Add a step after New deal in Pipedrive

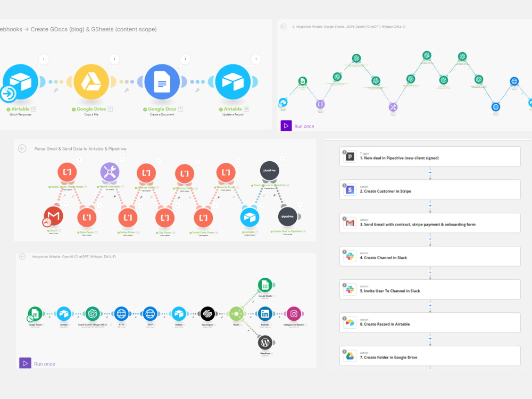click(x=430, y=173)
